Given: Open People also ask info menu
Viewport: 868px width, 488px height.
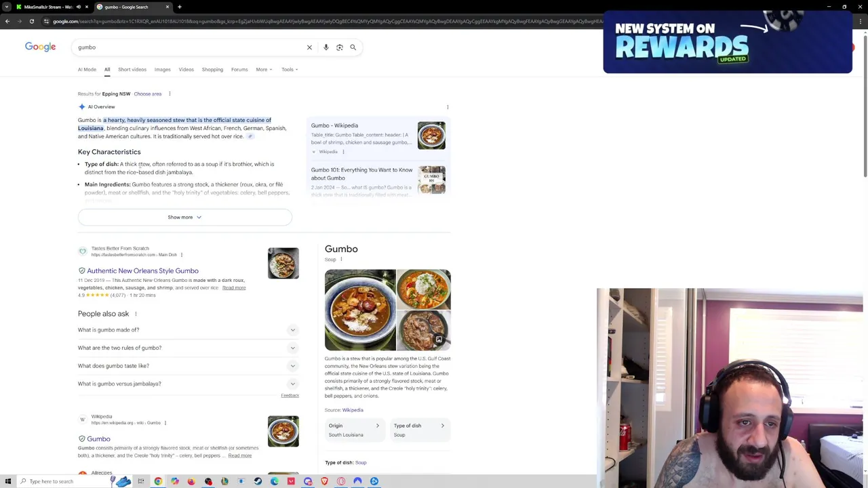Looking at the screenshot, I should (136, 314).
